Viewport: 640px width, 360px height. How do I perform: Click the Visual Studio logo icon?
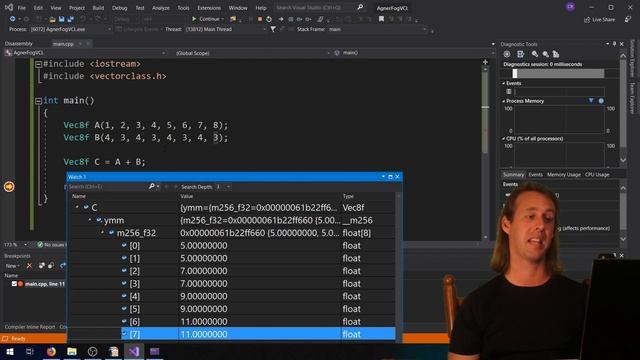tap(9, 7)
